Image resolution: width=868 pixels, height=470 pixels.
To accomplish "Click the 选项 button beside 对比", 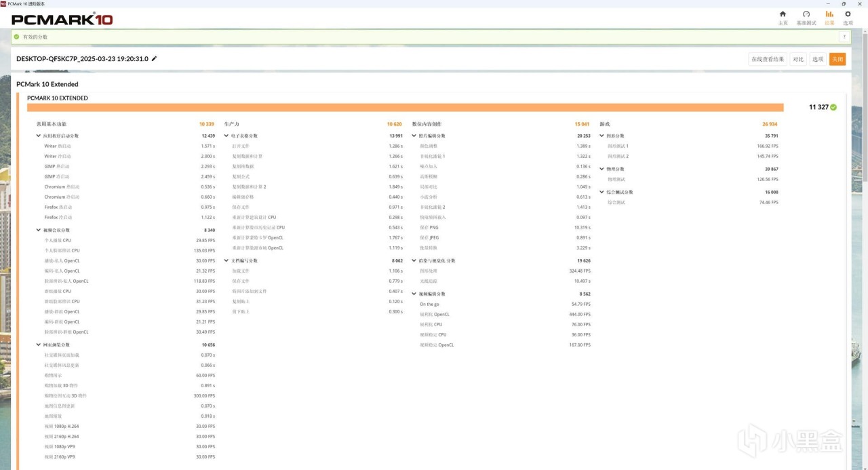I will (818, 59).
